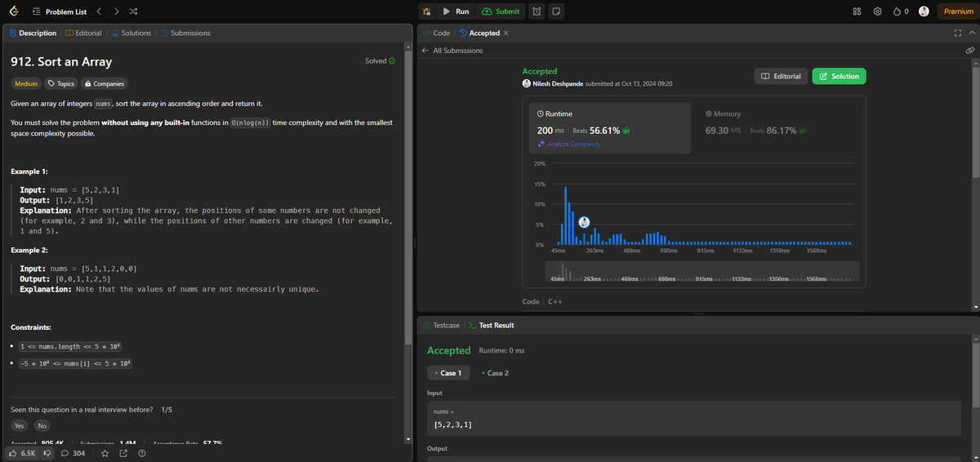This screenshot has width=980, height=462.
Task: Open settings gear icon
Action: [x=878, y=11]
